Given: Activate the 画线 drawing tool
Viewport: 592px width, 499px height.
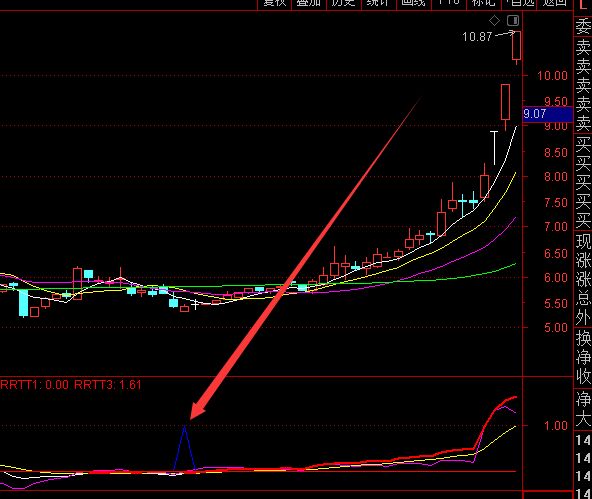Looking at the screenshot, I should coord(413,3).
